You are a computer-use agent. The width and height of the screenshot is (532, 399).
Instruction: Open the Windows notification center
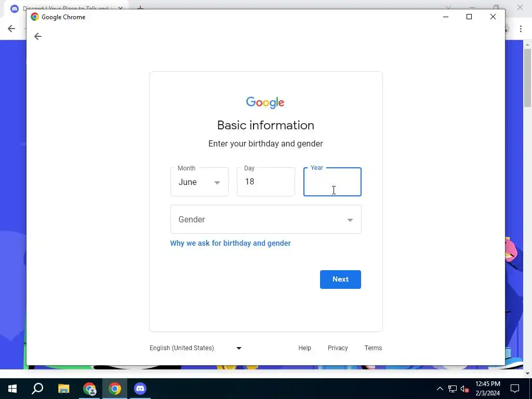[x=515, y=389]
